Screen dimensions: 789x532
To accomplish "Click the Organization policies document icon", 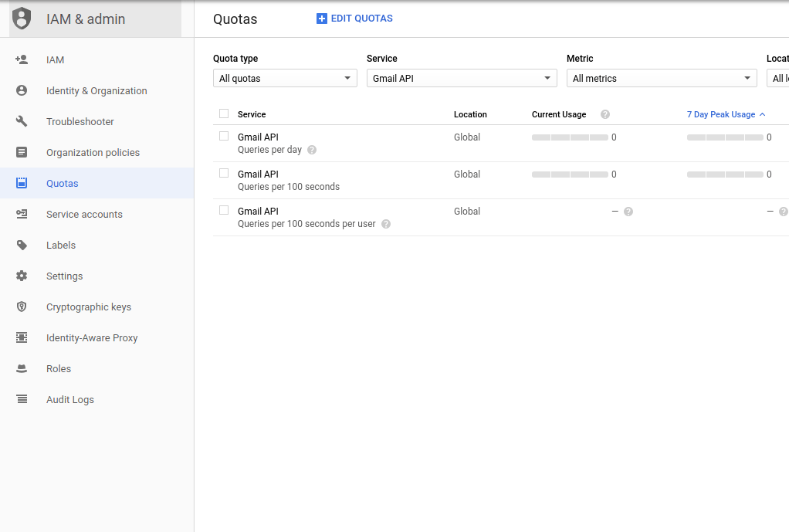I will click(22, 152).
